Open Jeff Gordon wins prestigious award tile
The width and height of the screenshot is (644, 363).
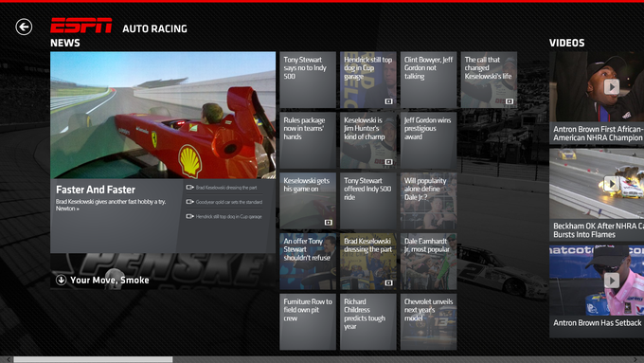tap(428, 140)
